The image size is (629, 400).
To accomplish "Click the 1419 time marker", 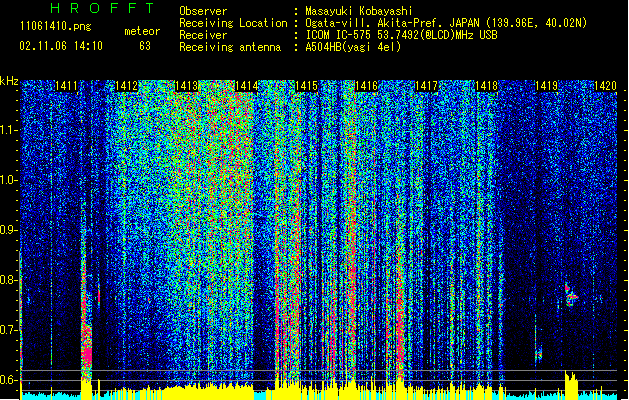I will coord(547,86).
